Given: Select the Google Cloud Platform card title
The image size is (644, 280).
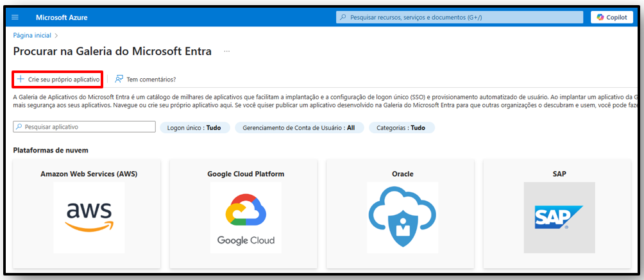Looking at the screenshot, I should pos(246,174).
